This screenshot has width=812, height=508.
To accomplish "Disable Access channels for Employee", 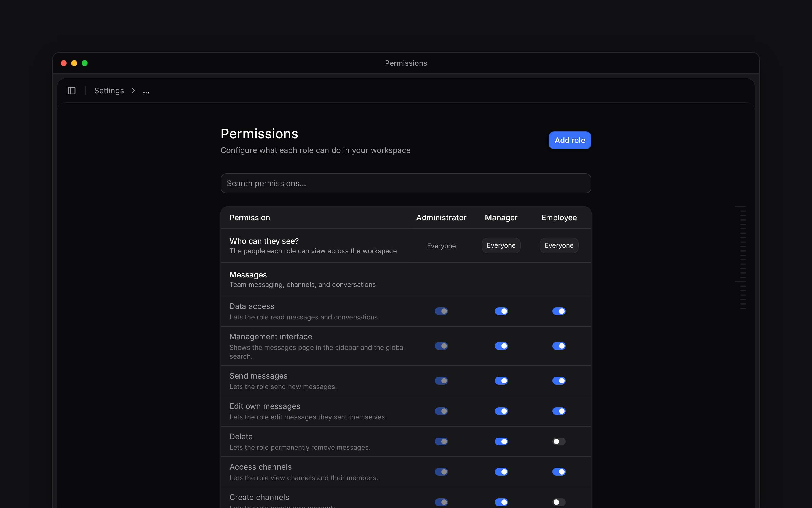I will coord(559,472).
